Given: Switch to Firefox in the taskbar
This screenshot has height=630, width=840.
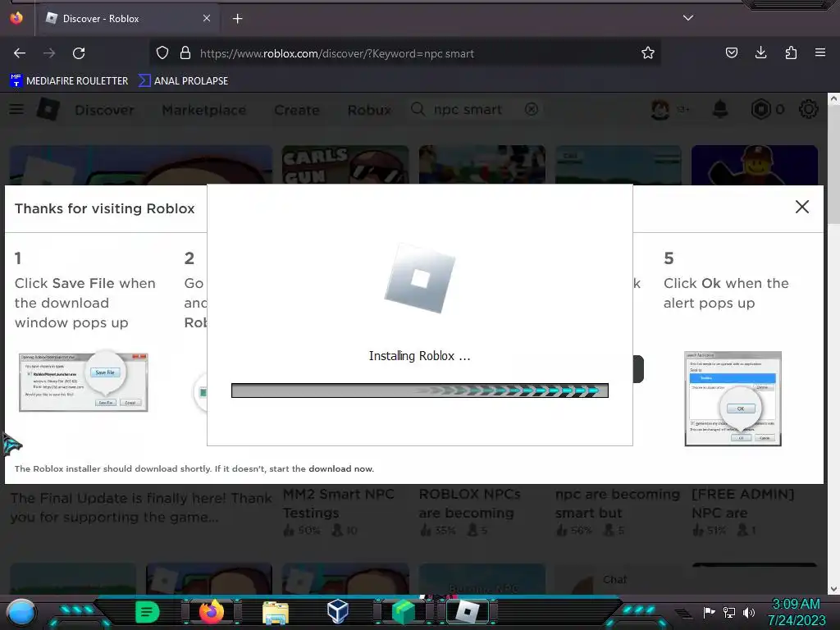Looking at the screenshot, I should 211,612.
